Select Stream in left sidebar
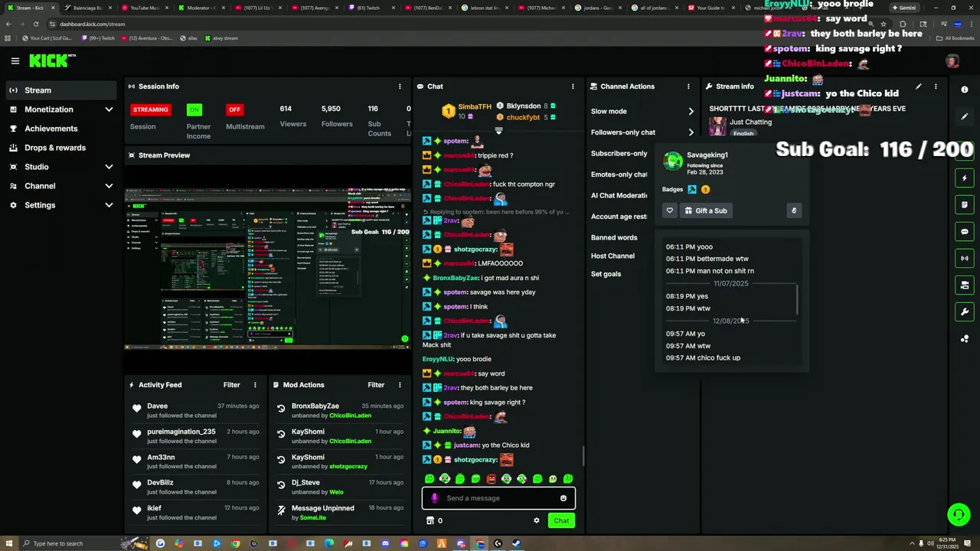This screenshot has height=551, width=980. pyautogui.click(x=60, y=90)
